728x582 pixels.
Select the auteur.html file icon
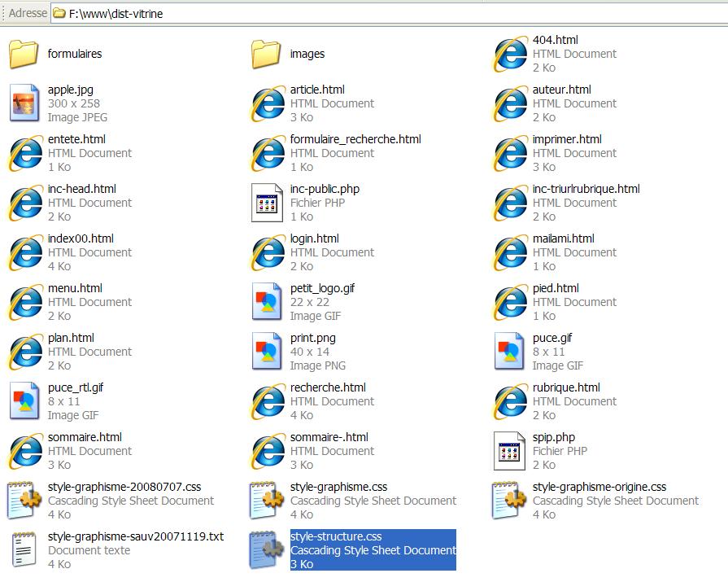tap(510, 103)
